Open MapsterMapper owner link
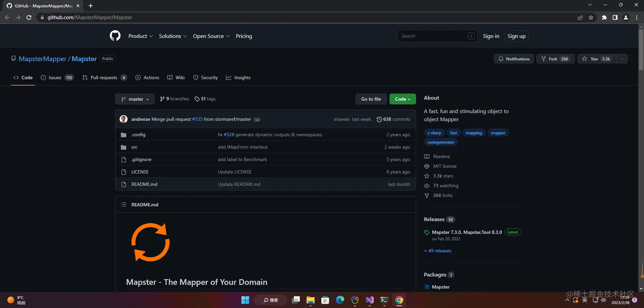The image size is (644, 308). (43, 59)
